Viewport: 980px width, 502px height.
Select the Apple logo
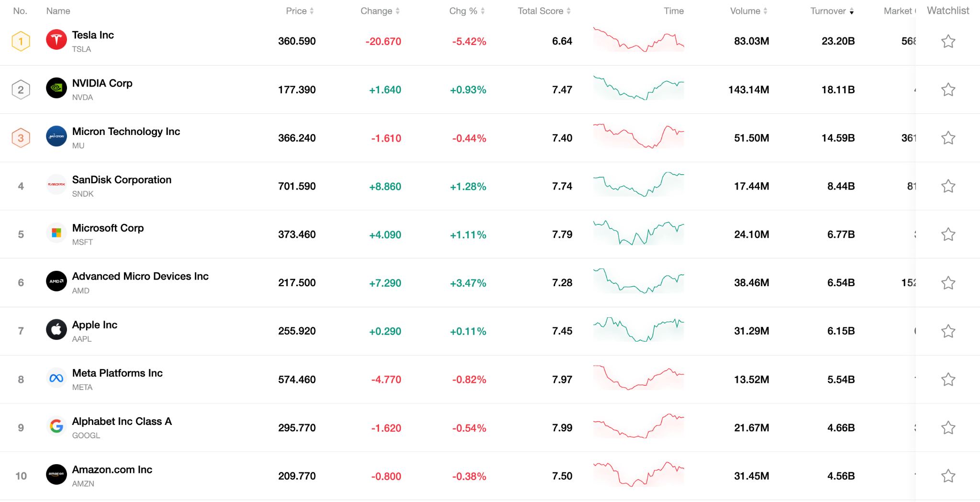56,330
